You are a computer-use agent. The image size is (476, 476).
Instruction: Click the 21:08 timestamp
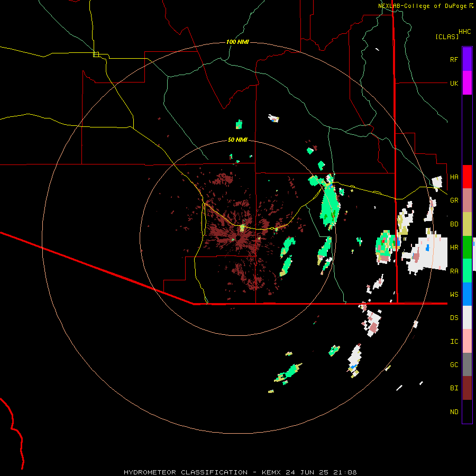pos(346,472)
